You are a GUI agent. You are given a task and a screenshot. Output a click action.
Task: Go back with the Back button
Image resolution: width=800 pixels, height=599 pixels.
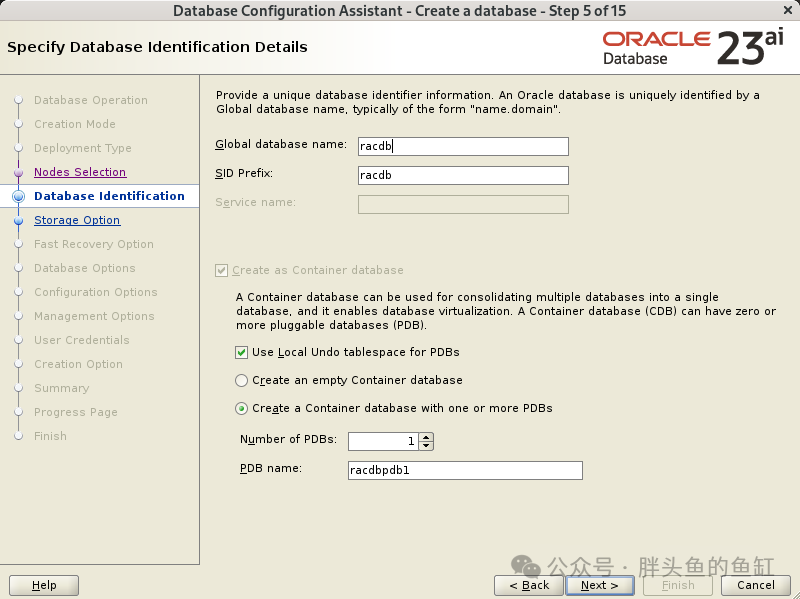click(529, 585)
